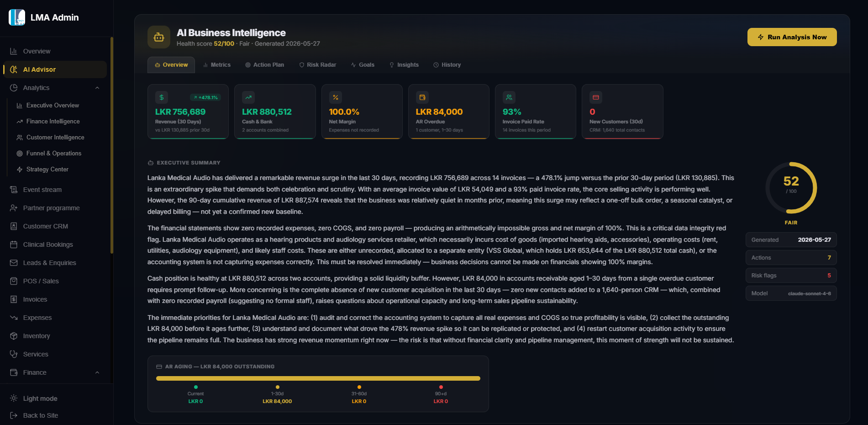Click the Generated 2026-05-27 row
Viewport: 868px width, 425px height.
[791, 240]
